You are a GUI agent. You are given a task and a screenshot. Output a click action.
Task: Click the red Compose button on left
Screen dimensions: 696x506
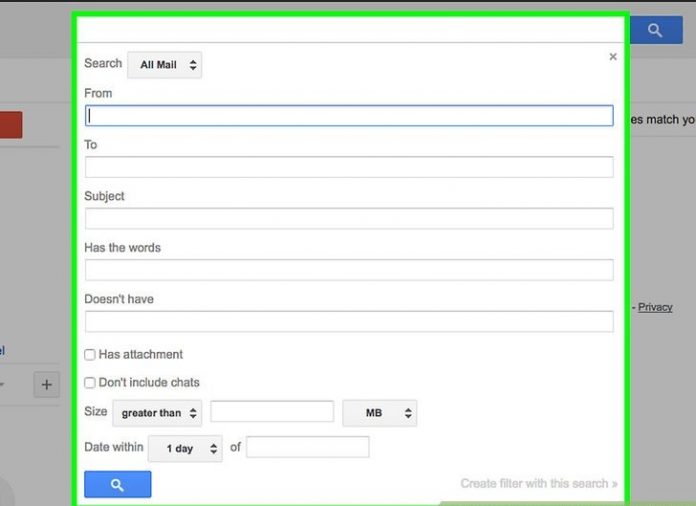click(10, 125)
